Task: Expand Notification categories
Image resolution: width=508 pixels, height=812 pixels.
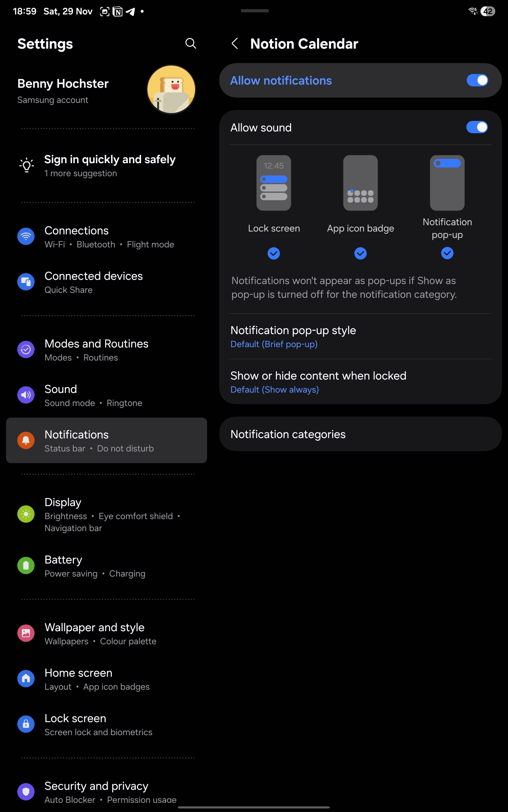Action: pyautogui.click(x=360, y=434)
